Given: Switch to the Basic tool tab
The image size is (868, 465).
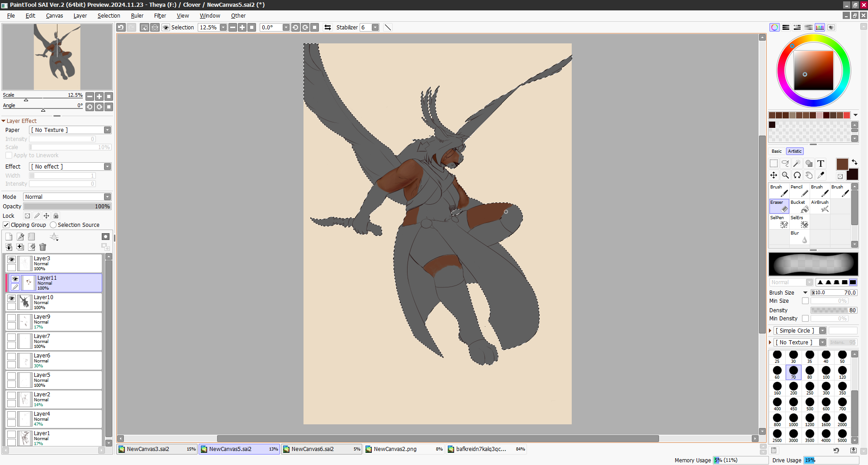Looking at the screenshot, I should tap(777, 151).
